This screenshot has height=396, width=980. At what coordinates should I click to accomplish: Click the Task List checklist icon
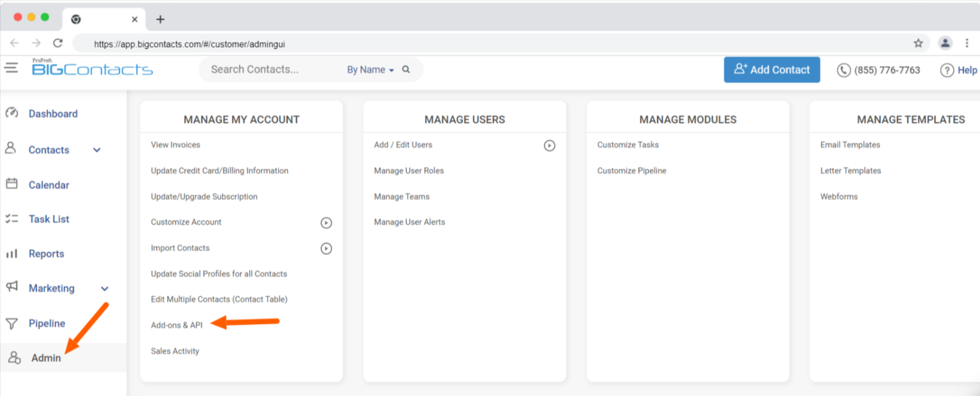click(11, 219)
